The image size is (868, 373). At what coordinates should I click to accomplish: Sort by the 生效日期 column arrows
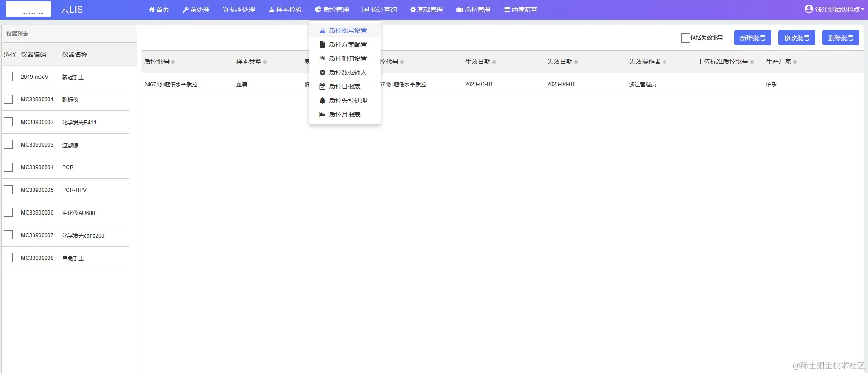point(494,62)
